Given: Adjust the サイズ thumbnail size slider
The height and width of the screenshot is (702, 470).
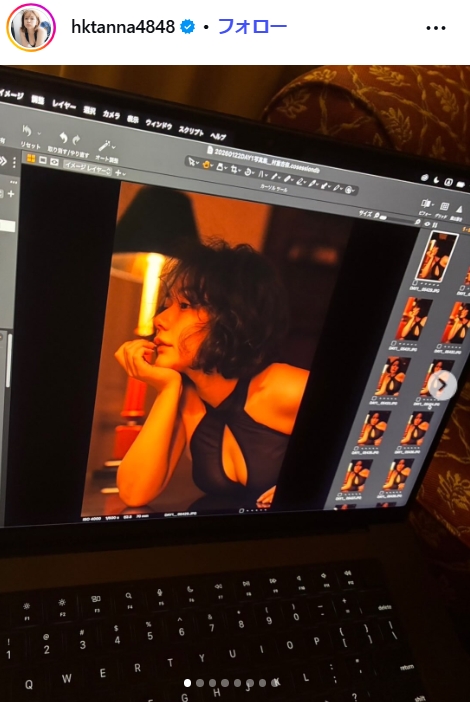Looking at the screenshot, I should pyautogui.click(x=400, y=219).
